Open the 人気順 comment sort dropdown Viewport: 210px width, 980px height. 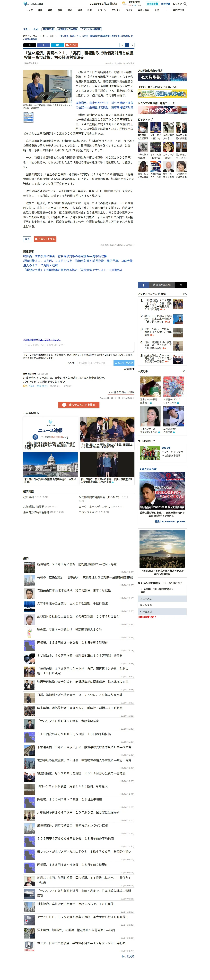129,369
